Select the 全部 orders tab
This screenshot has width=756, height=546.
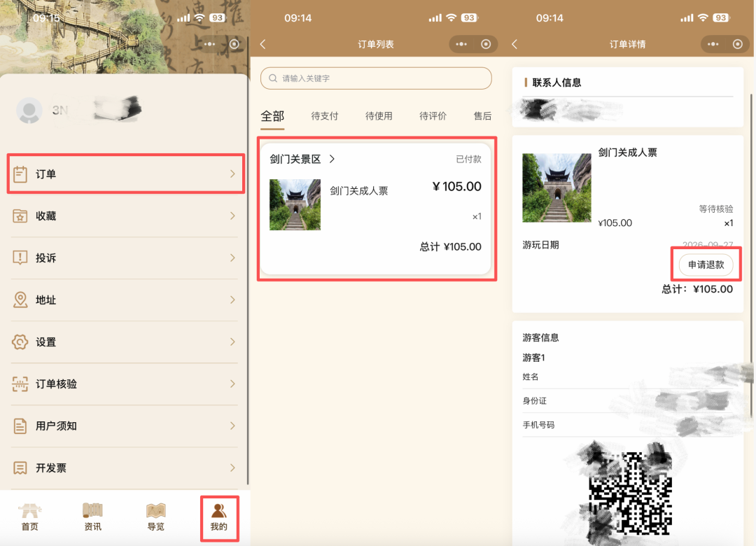[x=272, y=116]
